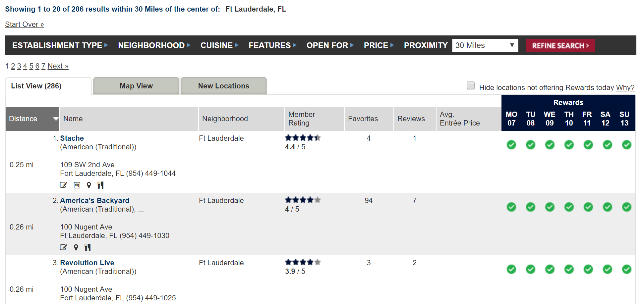Go to results page 2
This screenshot has height=304, width=644.
click(x=13, y=66)
